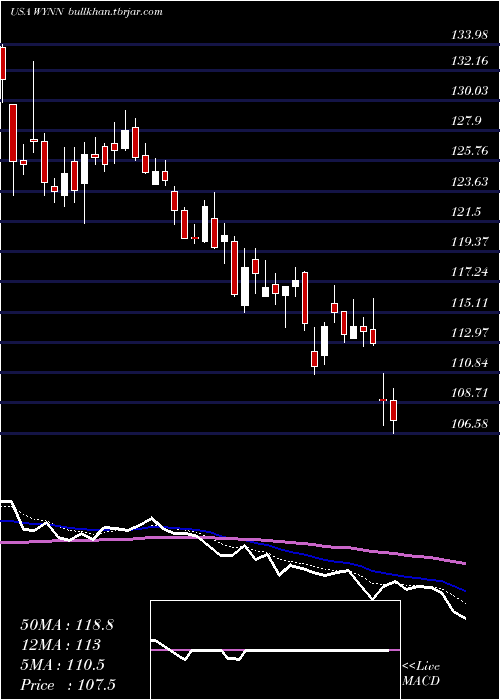Screen dimensions: 500x700
Task: Click the last red candlestick near 108.71
Action: coord(393,411)
